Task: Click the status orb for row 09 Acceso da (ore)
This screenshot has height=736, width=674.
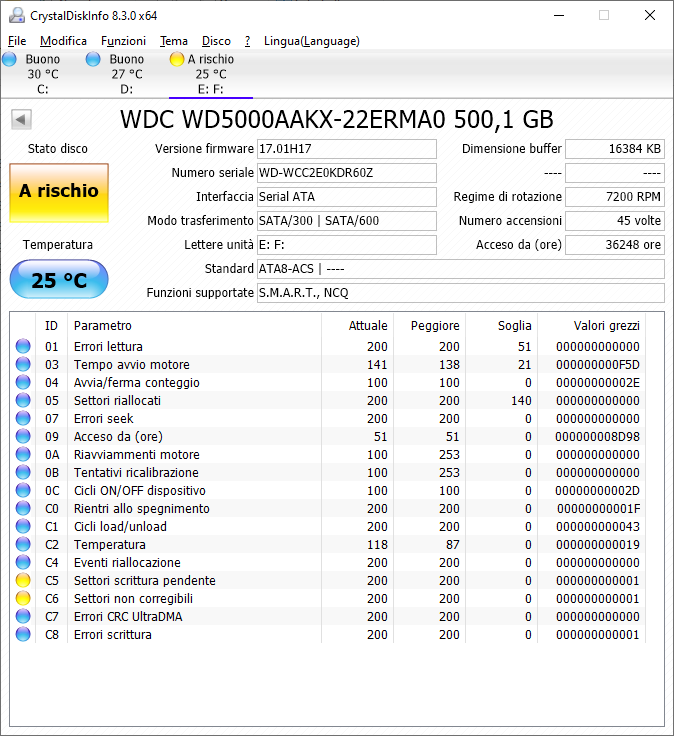Action: (x=23, y=436)
